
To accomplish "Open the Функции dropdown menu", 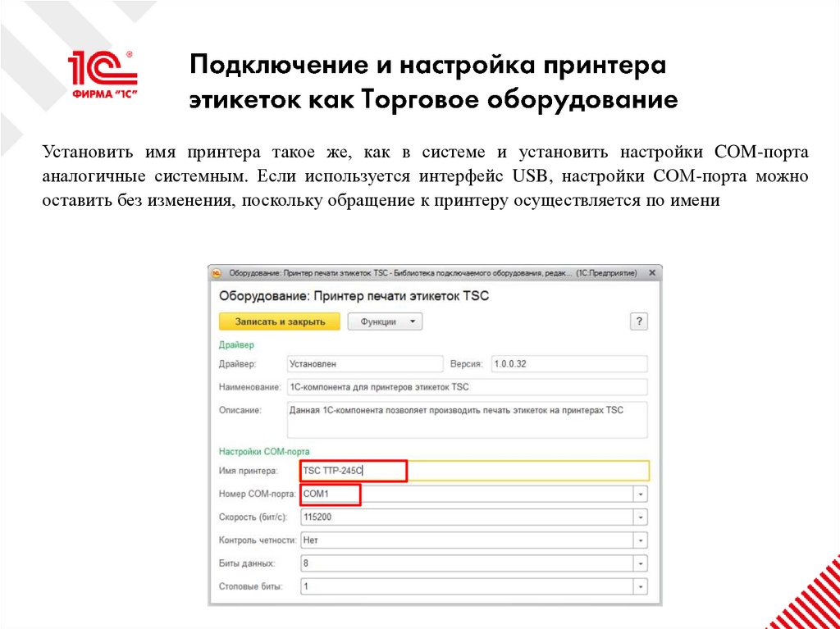I will (x=385, y=321).
